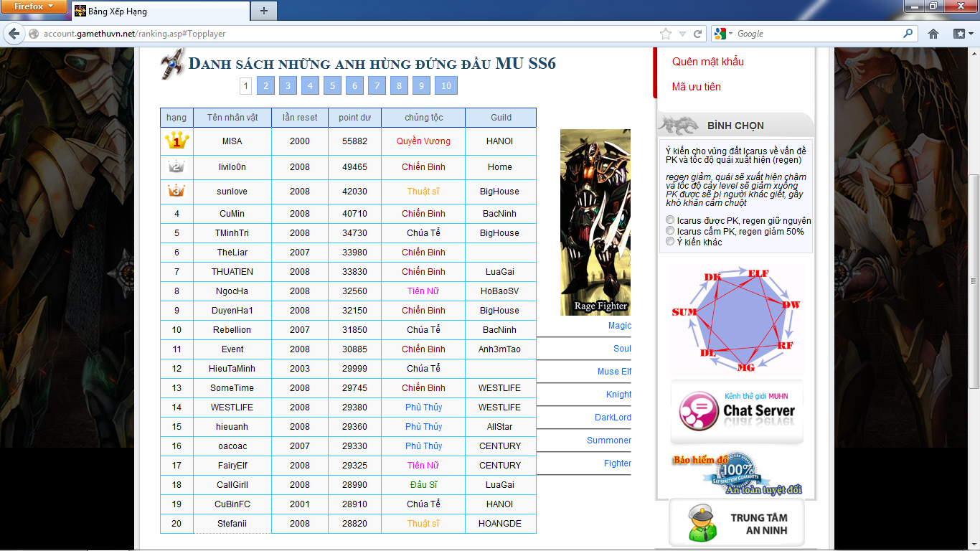The height and width of the screenshot is (551, 980).
Task: Click the Đấu Sĩ class in CallGirll row
Action: 423,485
